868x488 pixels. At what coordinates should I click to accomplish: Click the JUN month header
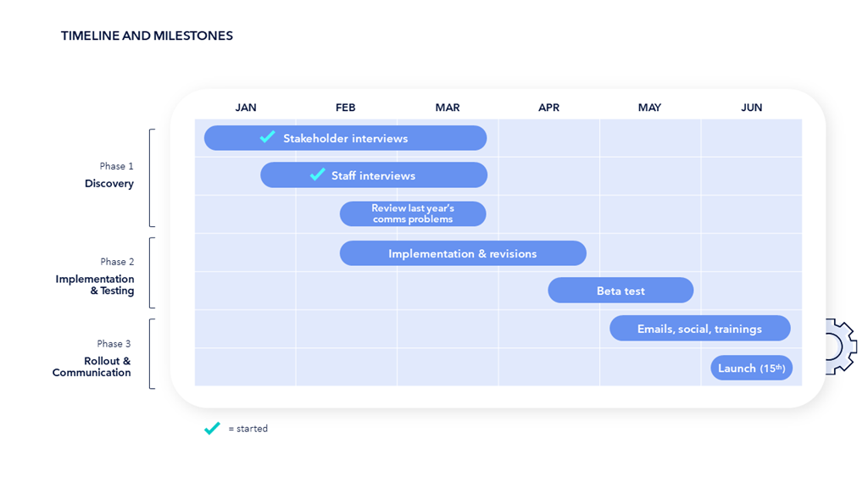[752, 108]
